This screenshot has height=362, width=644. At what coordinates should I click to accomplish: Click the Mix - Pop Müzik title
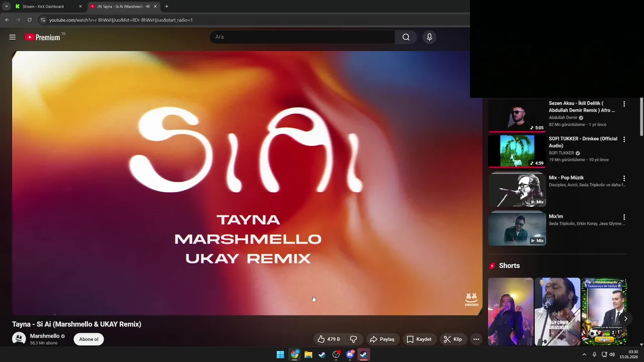pyautogui.click(x=567, y=177)
